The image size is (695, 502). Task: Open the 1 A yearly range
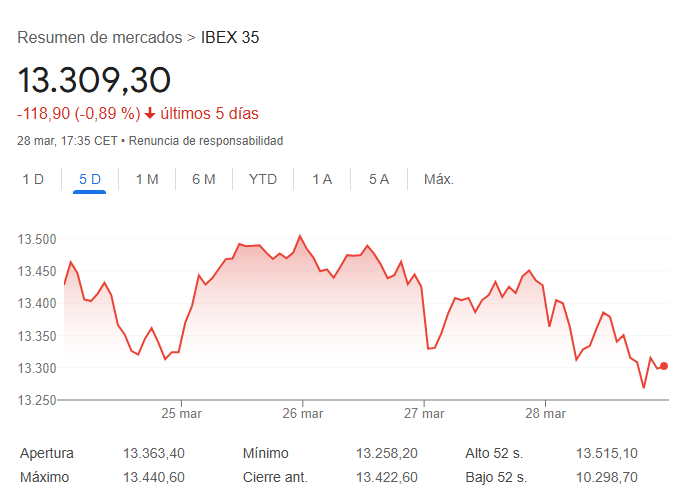pos(322,179)
